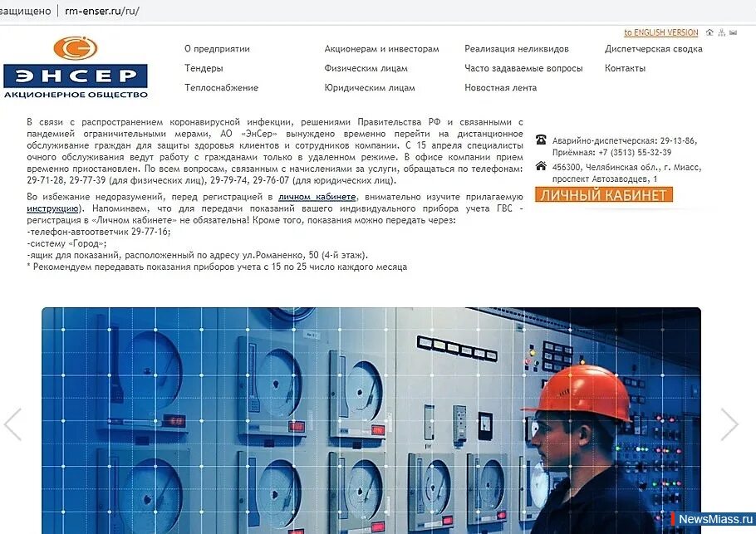The height and width of the screenshot is (534, 756).
Task: Show previous slide with left arrow
Action: 13,424
